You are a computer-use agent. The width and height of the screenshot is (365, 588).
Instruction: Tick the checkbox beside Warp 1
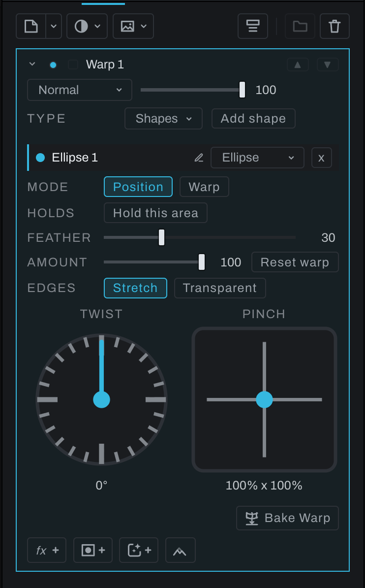click(x=73, y=65)
